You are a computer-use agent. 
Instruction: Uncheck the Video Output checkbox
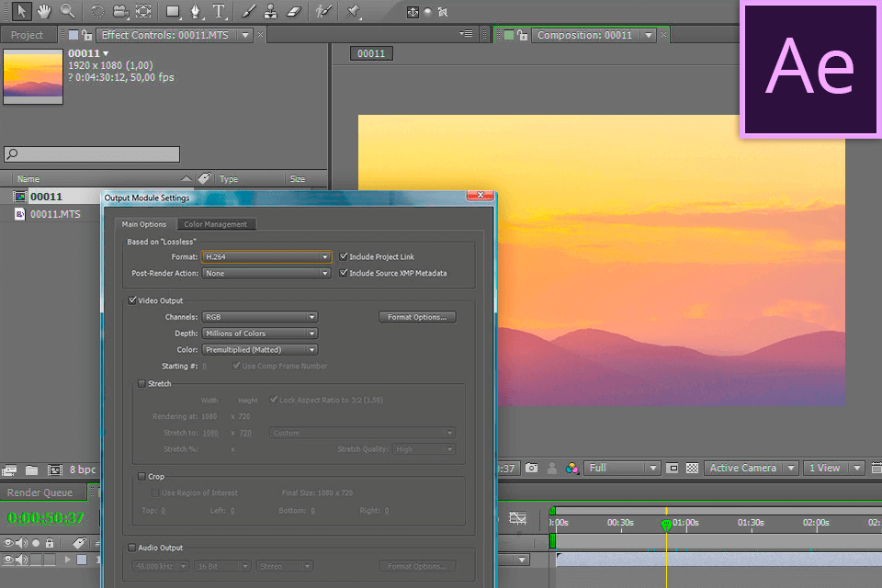pyautogui.click(x=132, y=300)
